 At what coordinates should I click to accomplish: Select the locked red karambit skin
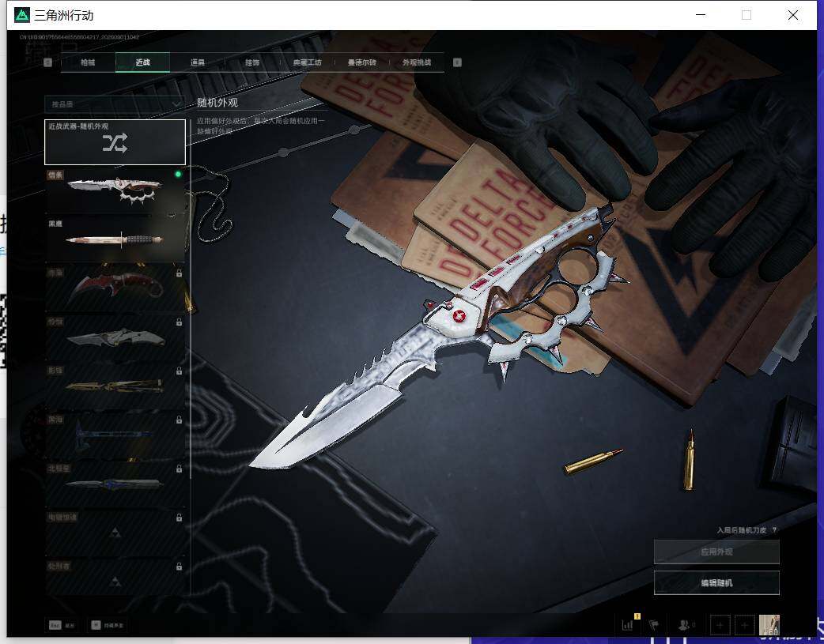(115, 288)
